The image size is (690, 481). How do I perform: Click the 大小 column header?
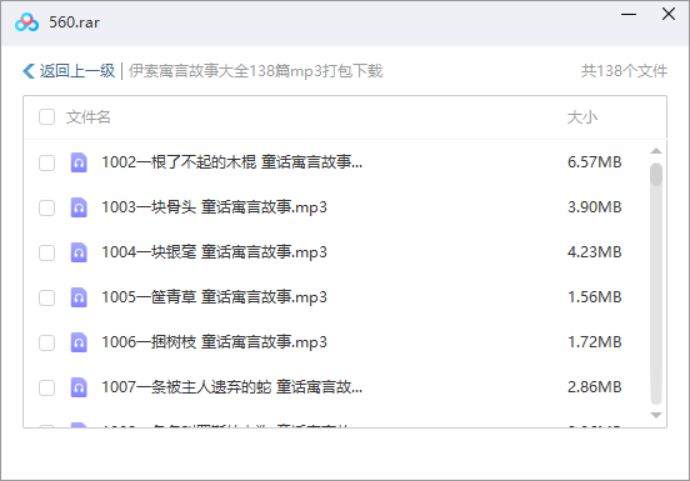point(582,118)
